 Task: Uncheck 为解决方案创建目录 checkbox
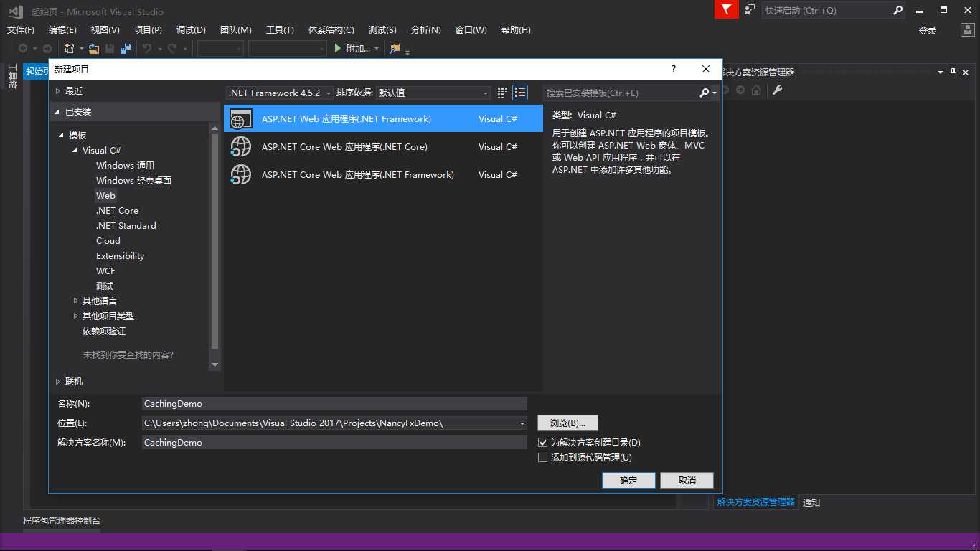542,443
